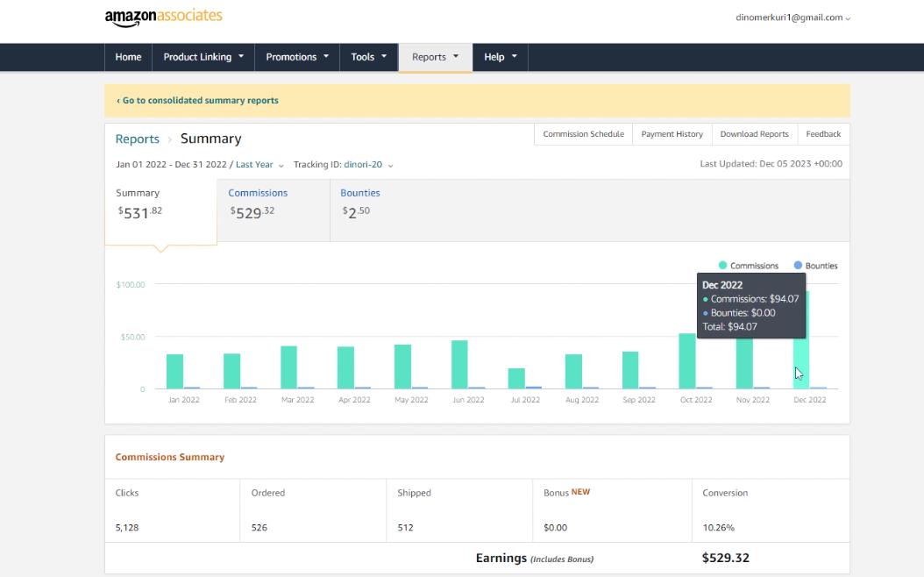Viewport: 924px width, 577px height.
Task: Click the Clicks value 5,128
Action: click(127, 528)
